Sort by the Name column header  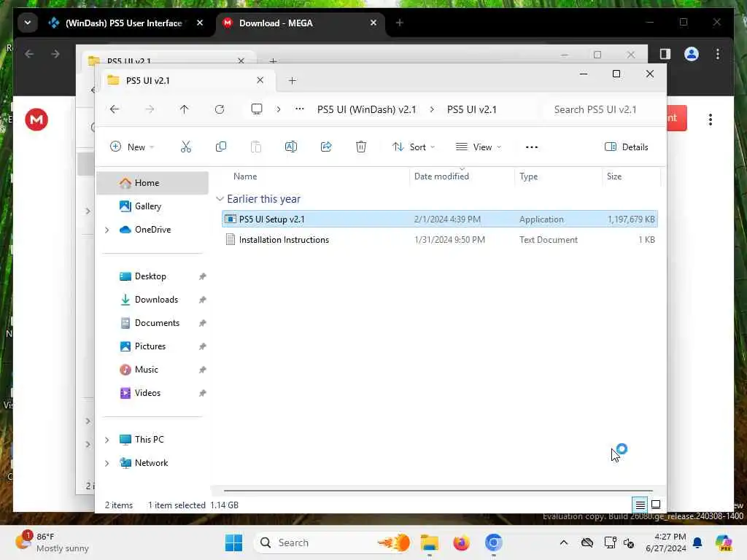click(x=245, y=176)
